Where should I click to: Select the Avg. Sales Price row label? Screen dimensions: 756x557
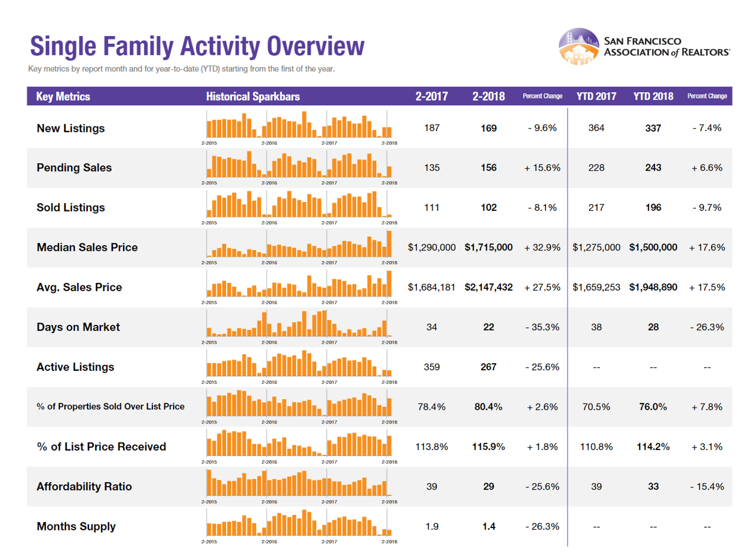click(79, 288)
